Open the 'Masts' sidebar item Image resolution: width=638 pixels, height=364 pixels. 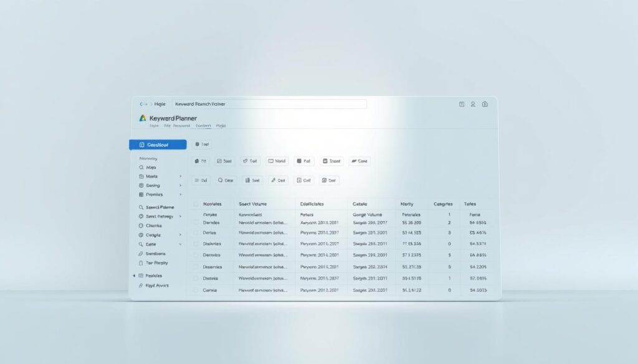point(148,176)
